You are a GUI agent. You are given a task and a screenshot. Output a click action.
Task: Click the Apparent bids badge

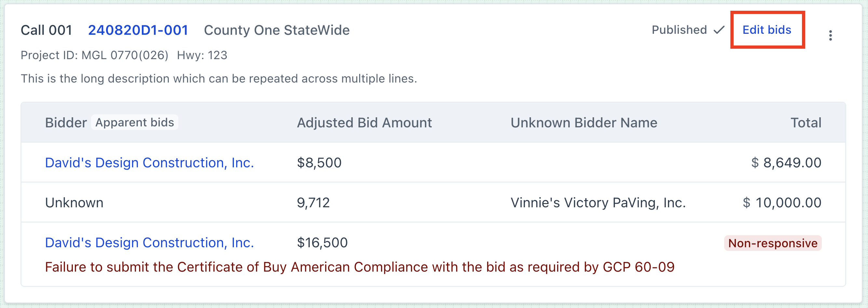click(x=134, y=122)
